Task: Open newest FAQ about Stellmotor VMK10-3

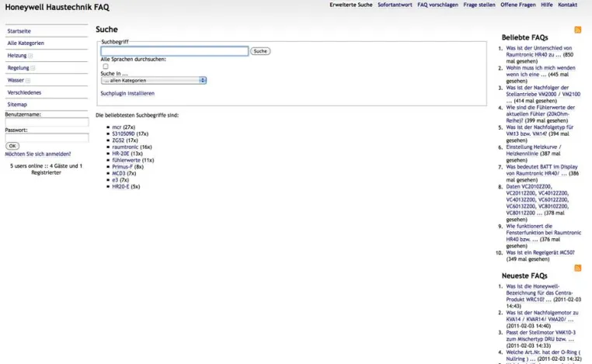Action: coord(541,336)
